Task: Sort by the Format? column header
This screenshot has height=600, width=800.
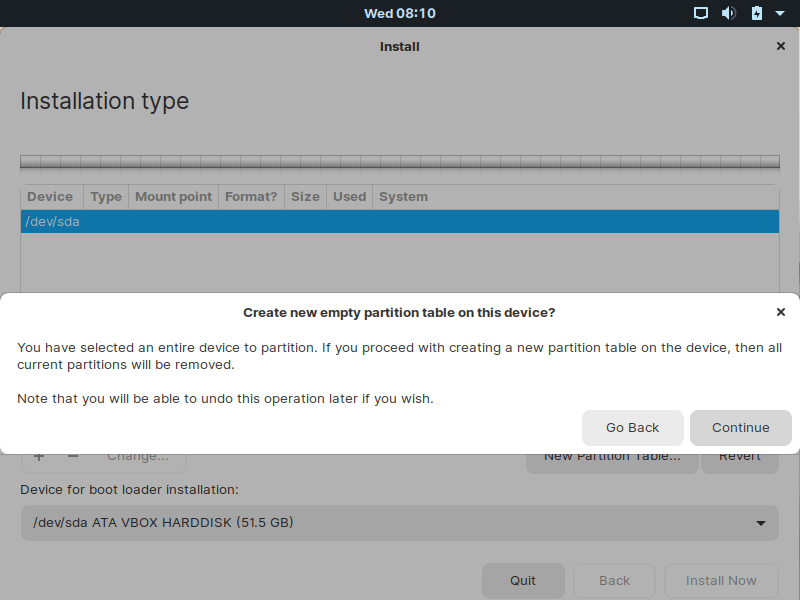Action: point(251,197)
